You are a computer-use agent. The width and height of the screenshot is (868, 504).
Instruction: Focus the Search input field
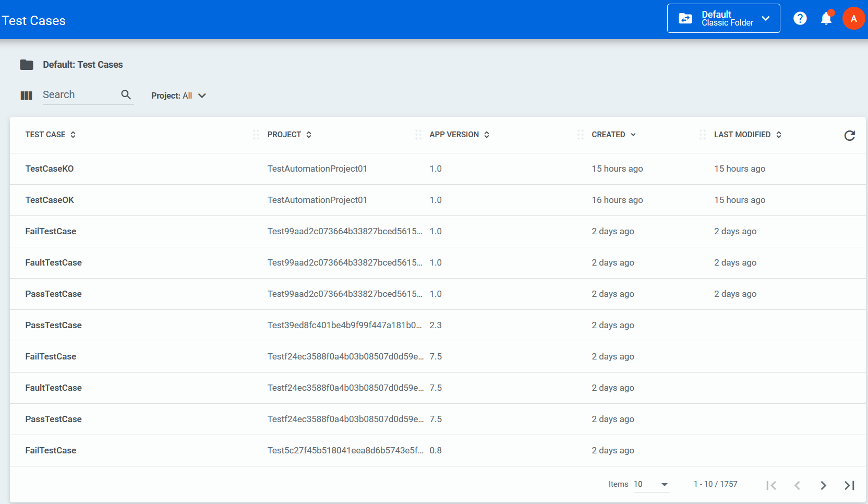[x=81, y=94]
